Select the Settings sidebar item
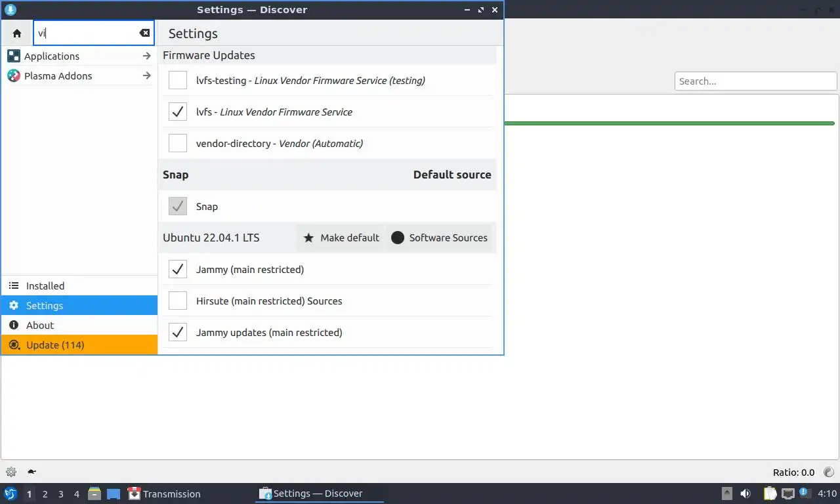This screenshot has height=504, width=840. (79, 306)
